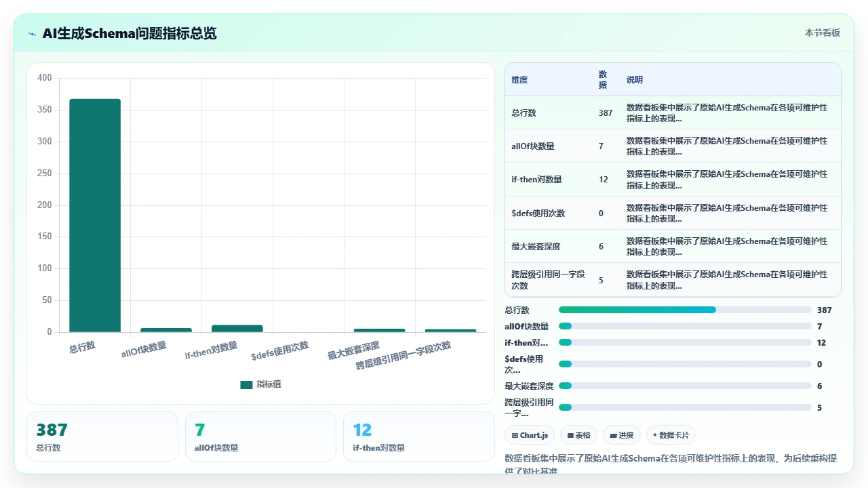
Task: Click the 数据 column header
Action: pos(603,80)
